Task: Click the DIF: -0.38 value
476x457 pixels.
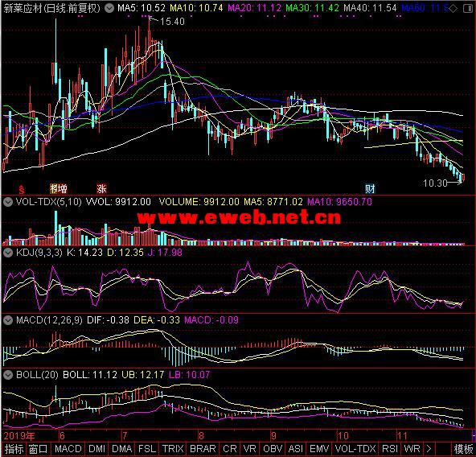Action: point(108,320)
